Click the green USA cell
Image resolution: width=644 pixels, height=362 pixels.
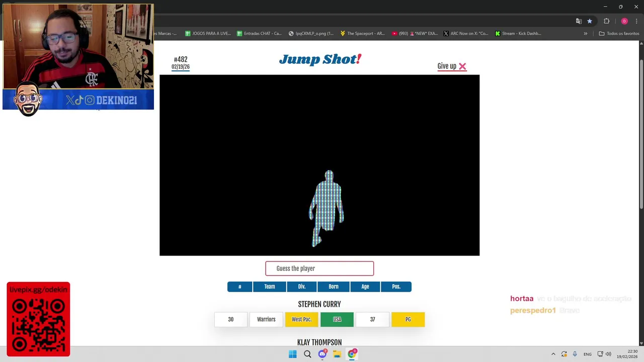(337, 319)
